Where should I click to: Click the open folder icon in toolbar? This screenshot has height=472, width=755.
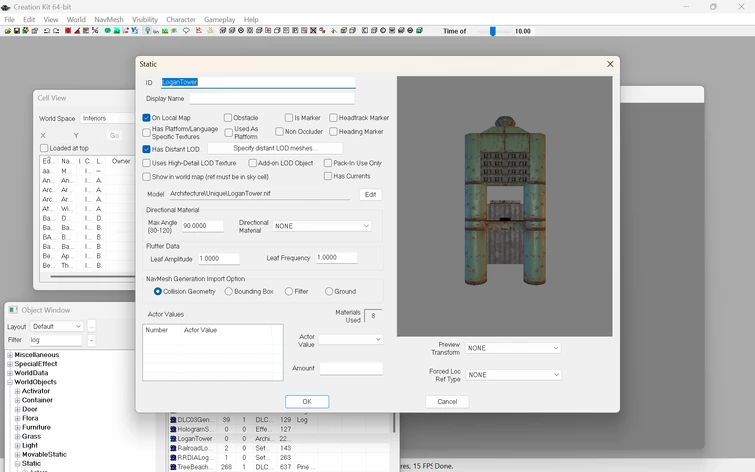tap(7, 31)
